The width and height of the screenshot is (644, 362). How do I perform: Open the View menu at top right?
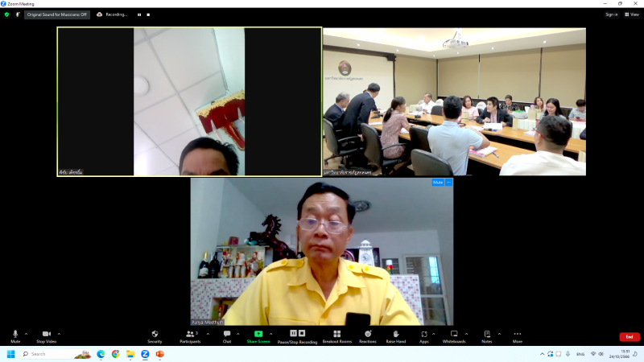[x=632, y=14]
